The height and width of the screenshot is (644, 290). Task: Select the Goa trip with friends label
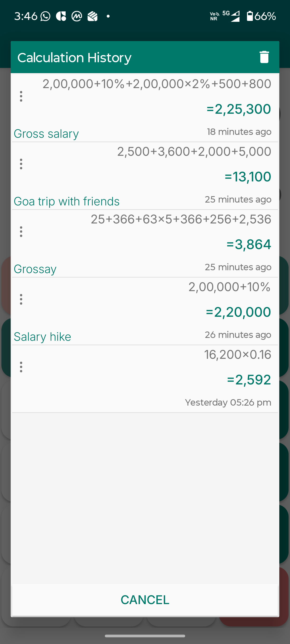pyautogui.click(x=67, y=202)
